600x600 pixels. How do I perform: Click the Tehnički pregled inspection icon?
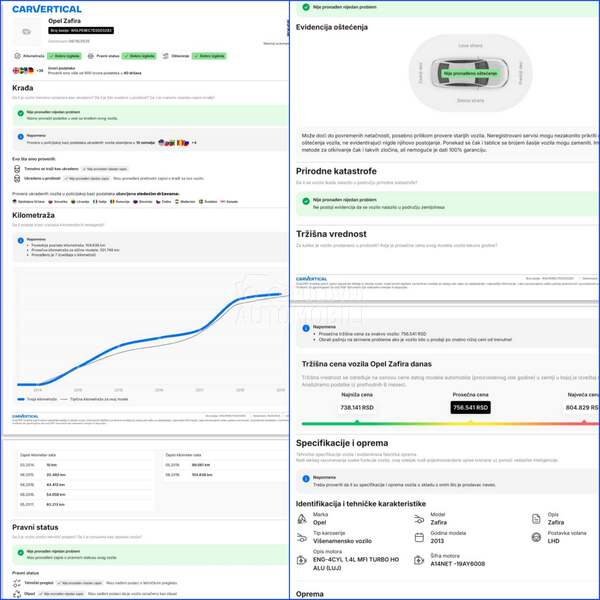pyautogui.click(x=17, y=583)
